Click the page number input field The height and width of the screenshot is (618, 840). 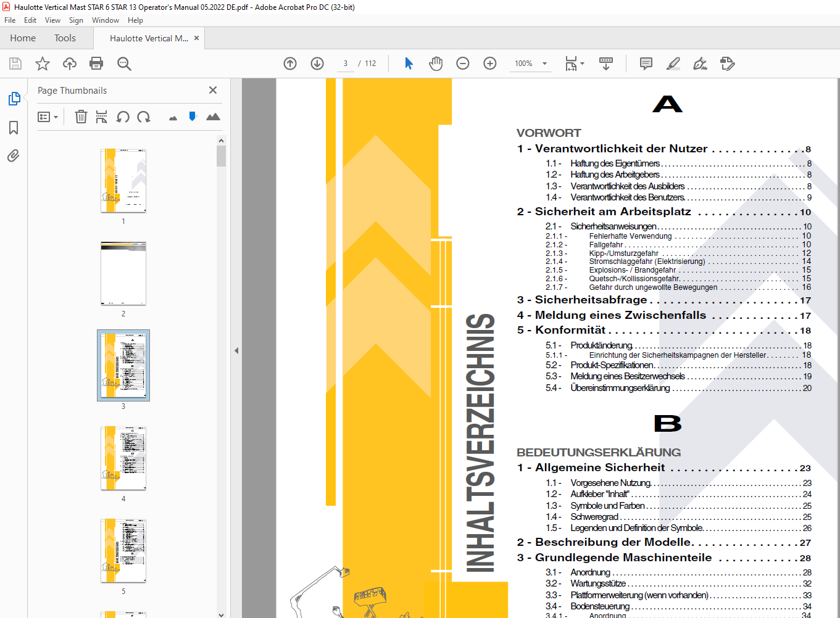pos(346,64)
